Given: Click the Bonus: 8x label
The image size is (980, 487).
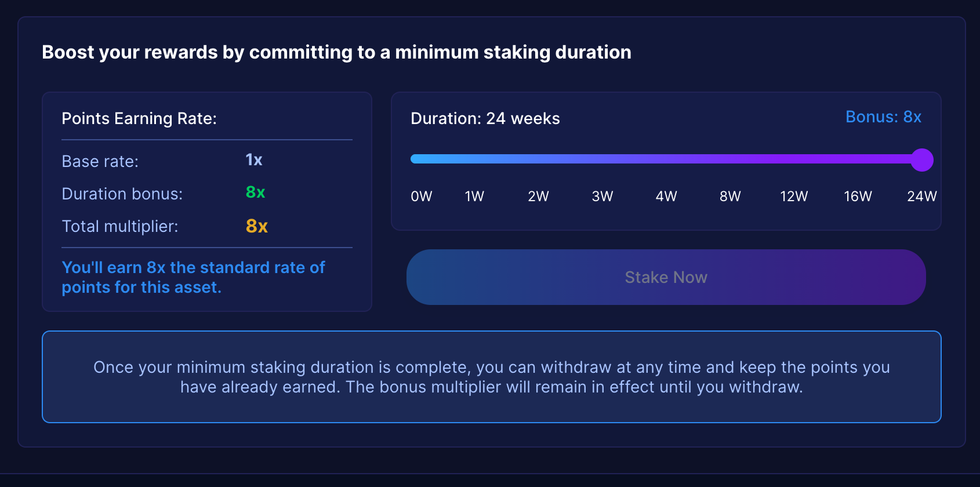Looking at the screenshot, I should pyautogui.click(x=883, y=117).
